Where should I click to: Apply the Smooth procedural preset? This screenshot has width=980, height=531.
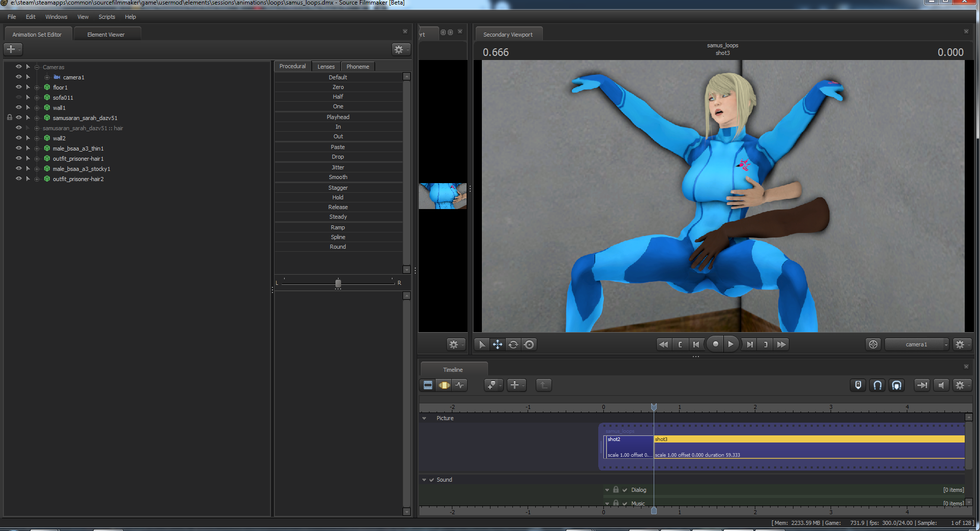click(338, 177)
